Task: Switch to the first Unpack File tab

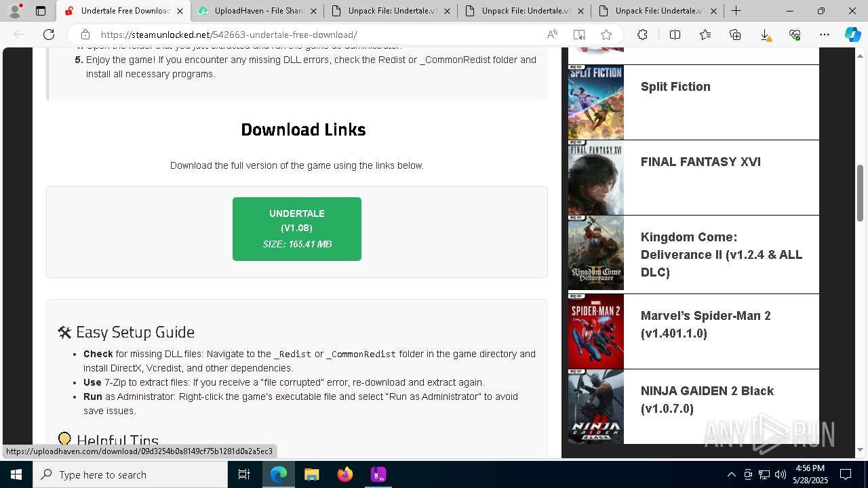Action: (392, 11)
